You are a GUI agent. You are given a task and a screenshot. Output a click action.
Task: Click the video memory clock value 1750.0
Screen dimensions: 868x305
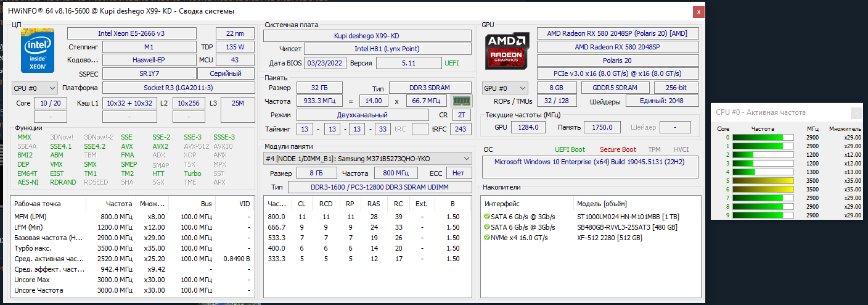(602, 127)
